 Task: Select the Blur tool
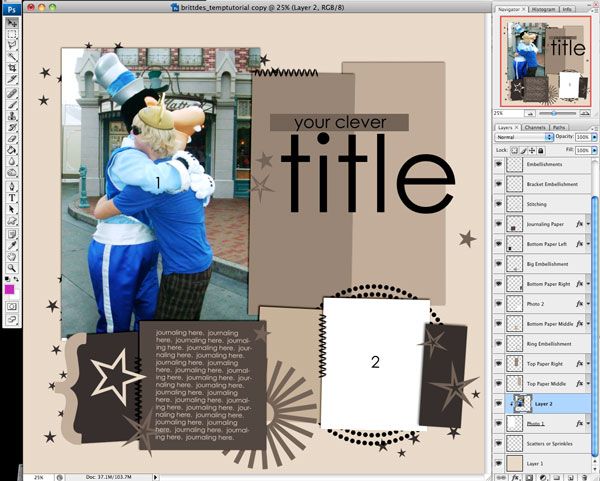coord(12,162)
